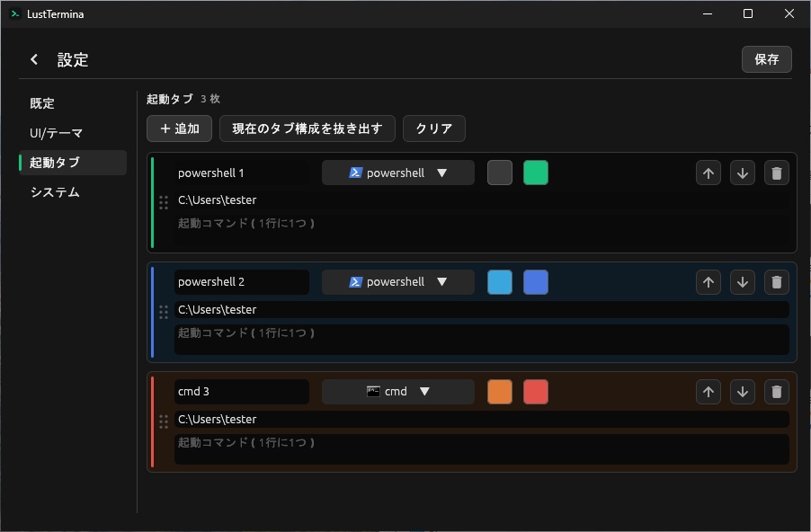Click the drag handle of powershell 1 row
811x532 pixels.
pyautogui.click(x=164, y=203)
